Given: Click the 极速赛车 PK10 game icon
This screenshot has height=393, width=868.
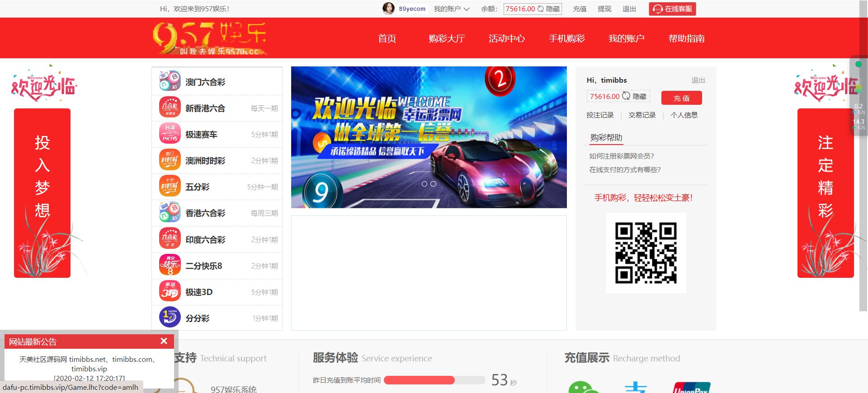Looking at the screenshot, I should click(170, 134).
